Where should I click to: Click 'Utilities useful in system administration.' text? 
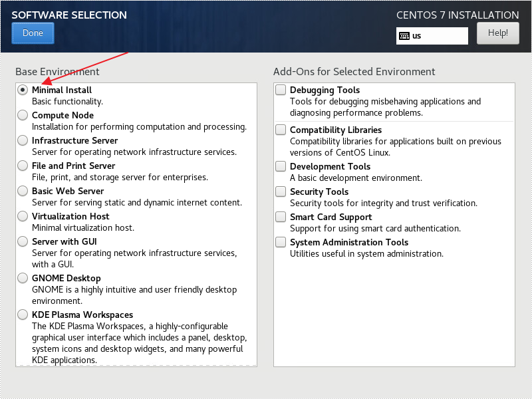pos(366,254)
